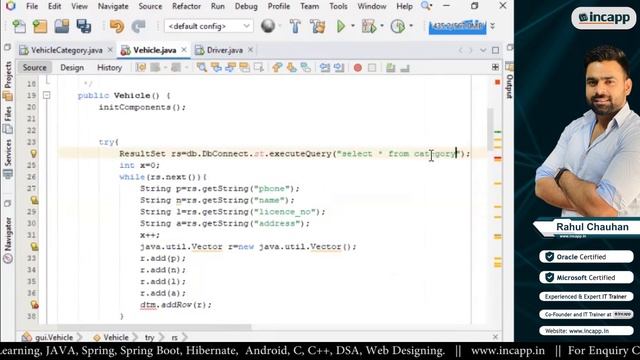Click the Save All toolbar icon

84,27
